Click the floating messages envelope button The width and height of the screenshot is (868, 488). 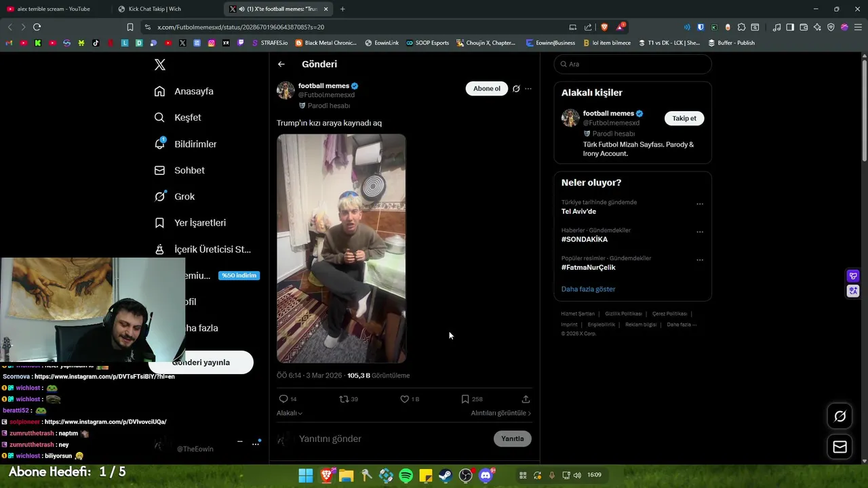click(840, 447)
